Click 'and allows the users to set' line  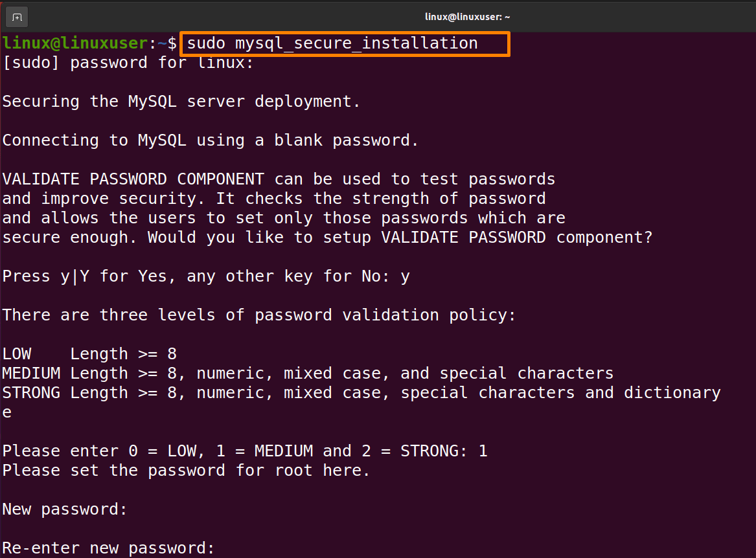pyautogui.click(x=284, y=218)
